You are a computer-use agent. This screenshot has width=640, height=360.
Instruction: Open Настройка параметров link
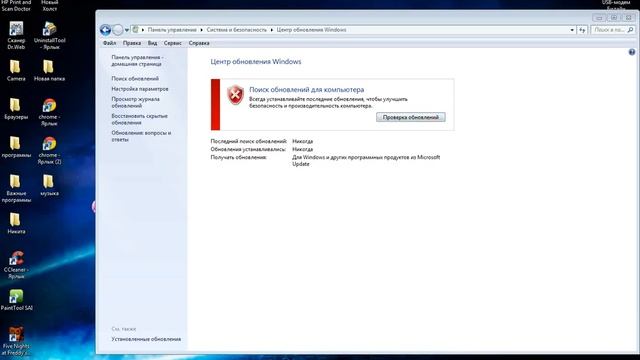[140, 89]
